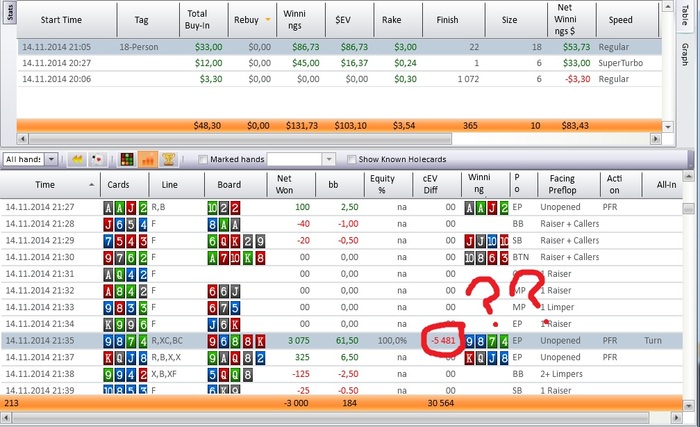Click hands list scroll down arrow
Viewport: 700px width, 427px height.
point(688,406)
